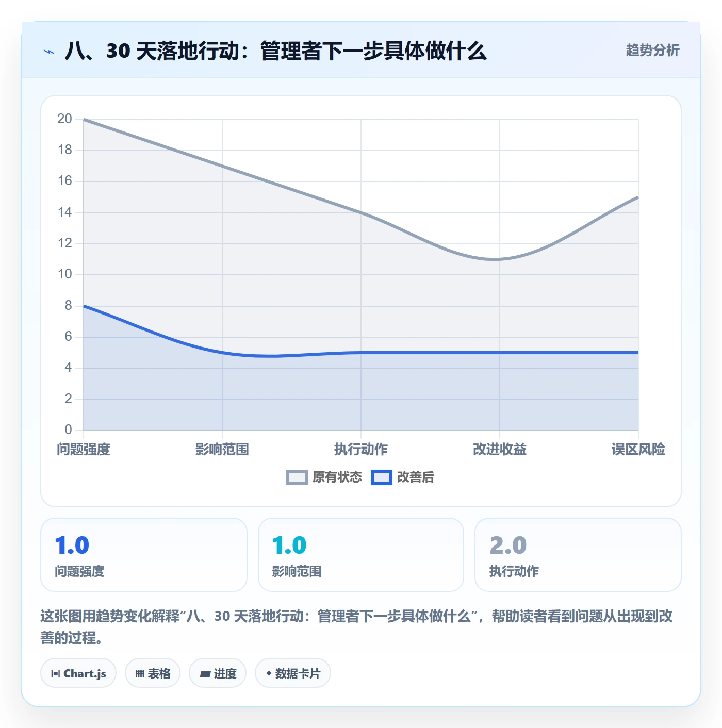Viewport: 722px width, 728px height.
Task: Click the 原有状态 legend label
Action: click(337, 477)
